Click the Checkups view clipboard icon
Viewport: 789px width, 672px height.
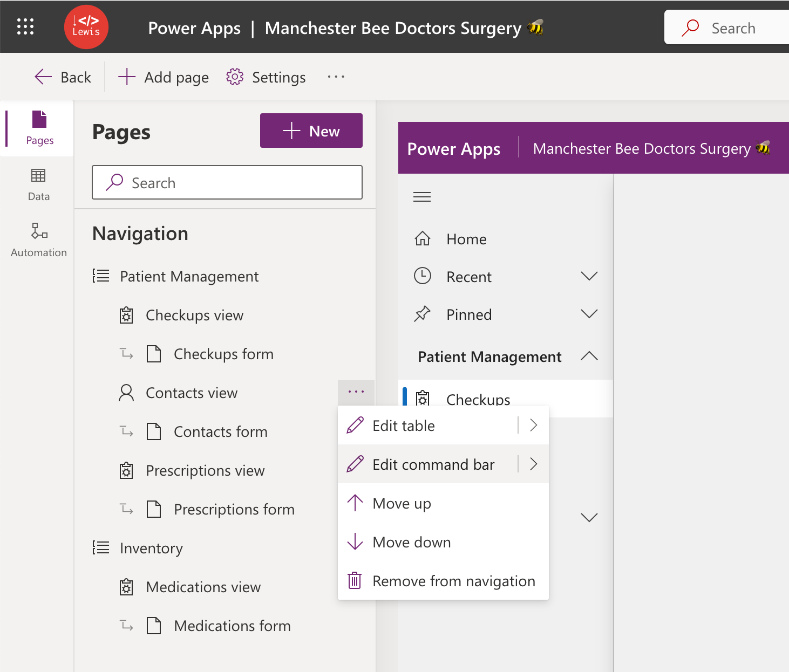(126, 315)
